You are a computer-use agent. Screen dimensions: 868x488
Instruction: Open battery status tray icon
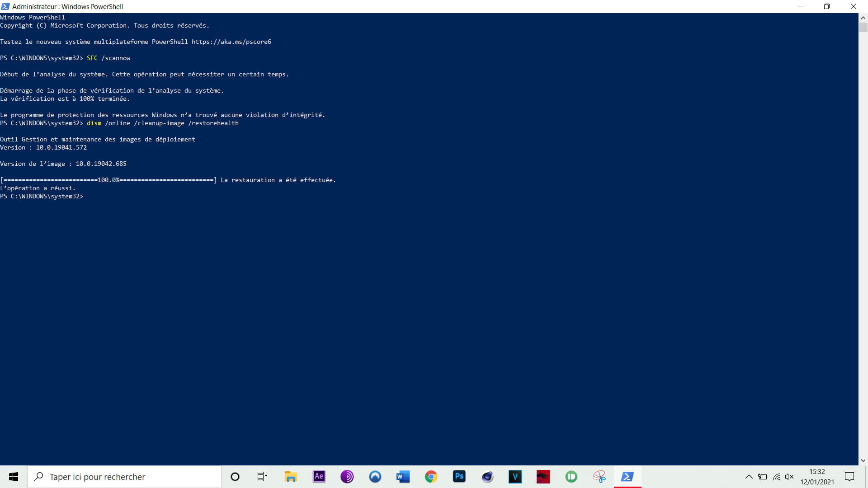tap(763, 477)
